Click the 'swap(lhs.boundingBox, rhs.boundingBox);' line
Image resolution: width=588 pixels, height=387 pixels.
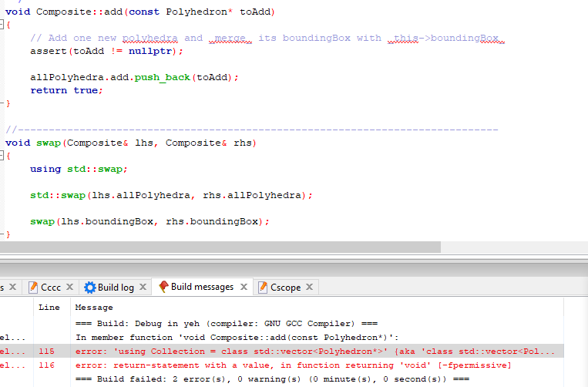pos(150,221)
